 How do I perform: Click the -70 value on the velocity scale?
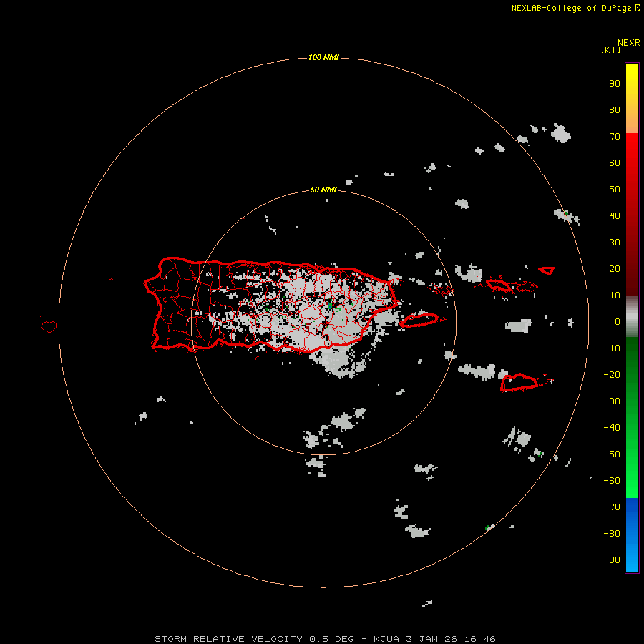(x=612, y=507)
